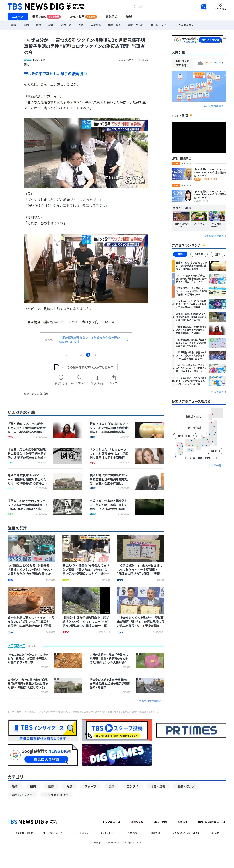Click the TBS NEWS DIG footer logo
234x868 pixels.
point(32,822)
